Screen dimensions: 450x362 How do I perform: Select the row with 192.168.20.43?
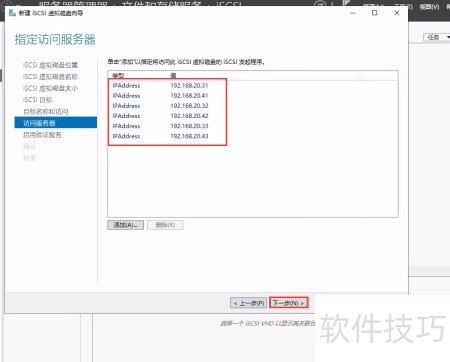(x=253, y=136)
